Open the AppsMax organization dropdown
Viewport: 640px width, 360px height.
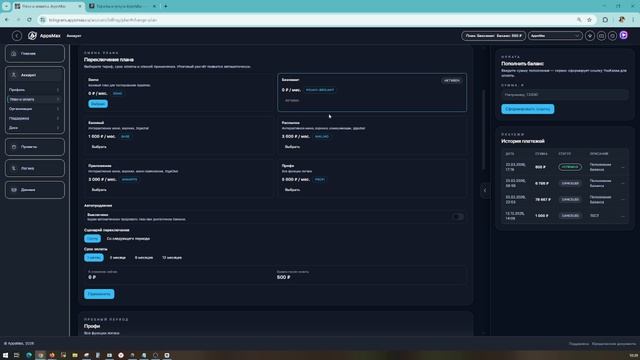pyautogui.click(x=555, y=36)
